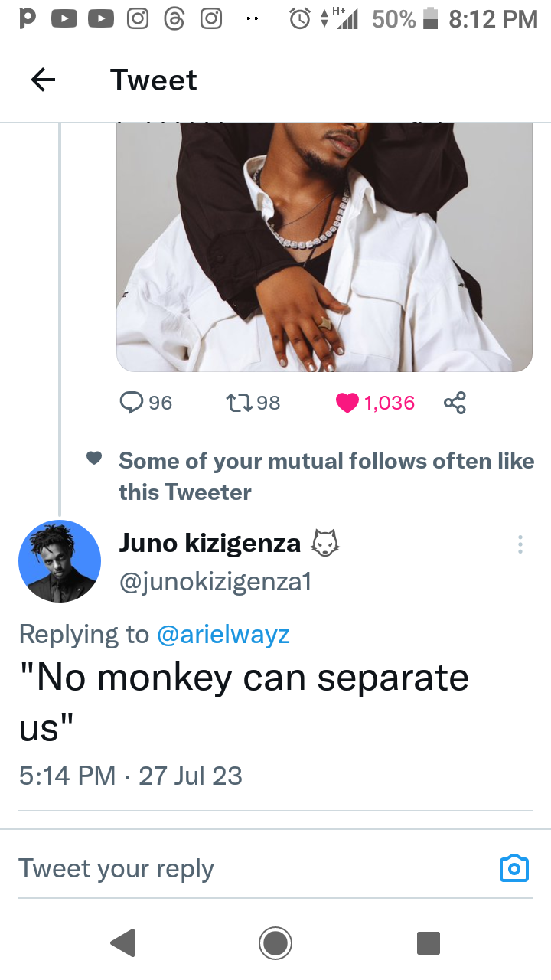Open the three-dot menu on Juno's reply
The image size is (551, 980).
coord(520,544)
